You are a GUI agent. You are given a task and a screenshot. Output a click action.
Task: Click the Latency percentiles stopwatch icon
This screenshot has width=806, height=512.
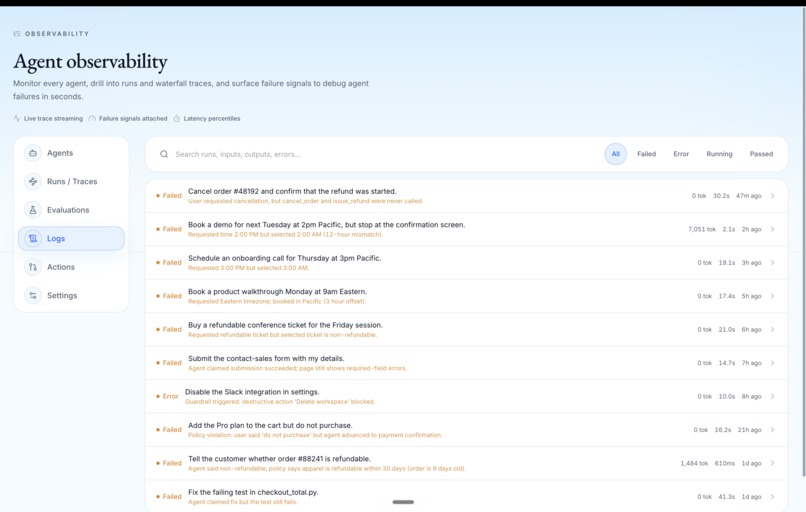177,119
